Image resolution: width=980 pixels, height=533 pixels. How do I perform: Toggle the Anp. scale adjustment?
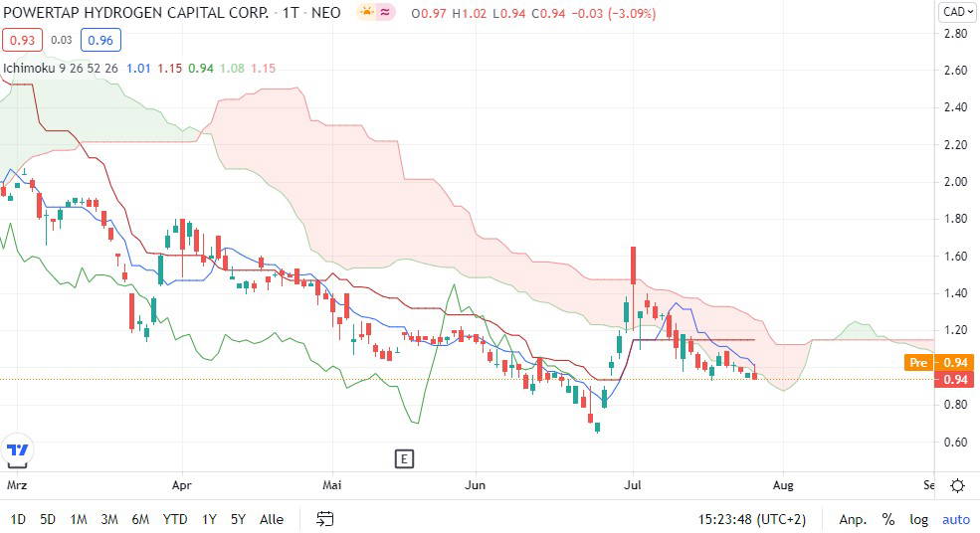point(852,519)
